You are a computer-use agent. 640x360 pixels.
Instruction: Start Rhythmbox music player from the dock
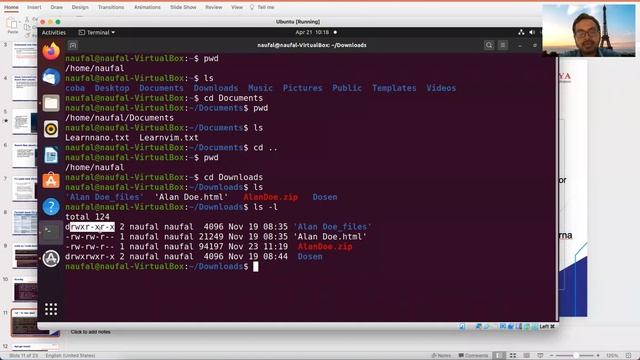coord(51,129)
